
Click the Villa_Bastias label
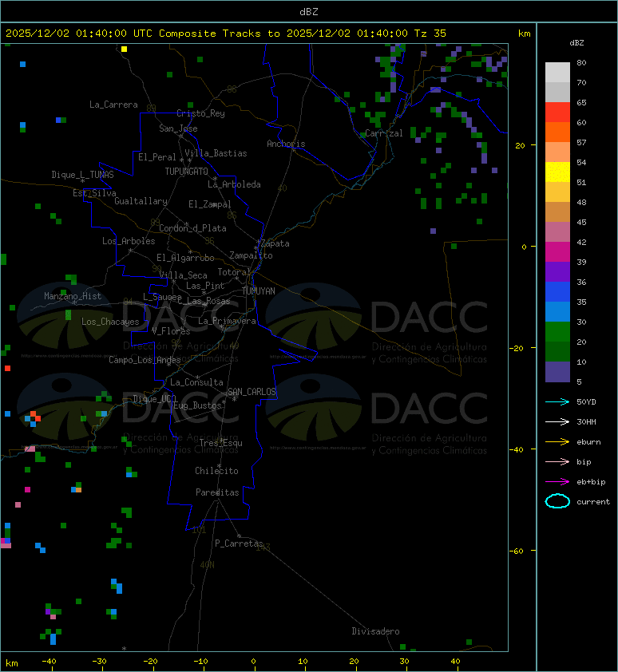(x=216, y=153)
